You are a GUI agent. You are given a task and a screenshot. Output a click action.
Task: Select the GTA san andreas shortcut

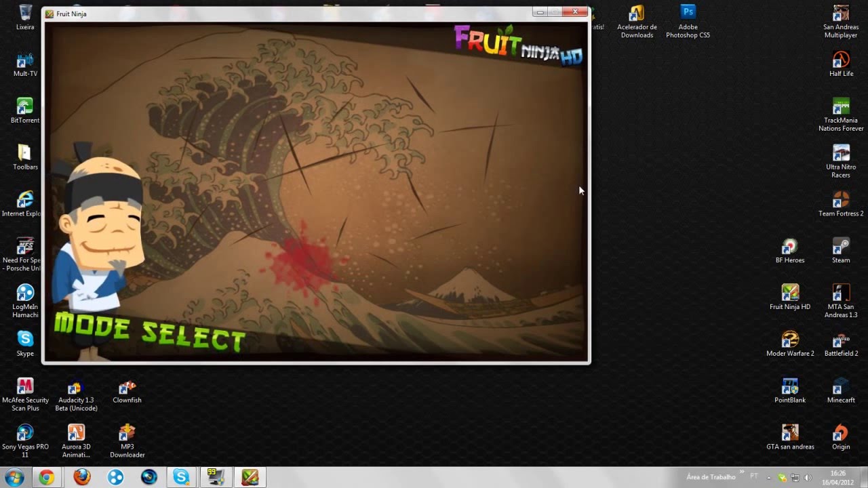coord(790,437)
